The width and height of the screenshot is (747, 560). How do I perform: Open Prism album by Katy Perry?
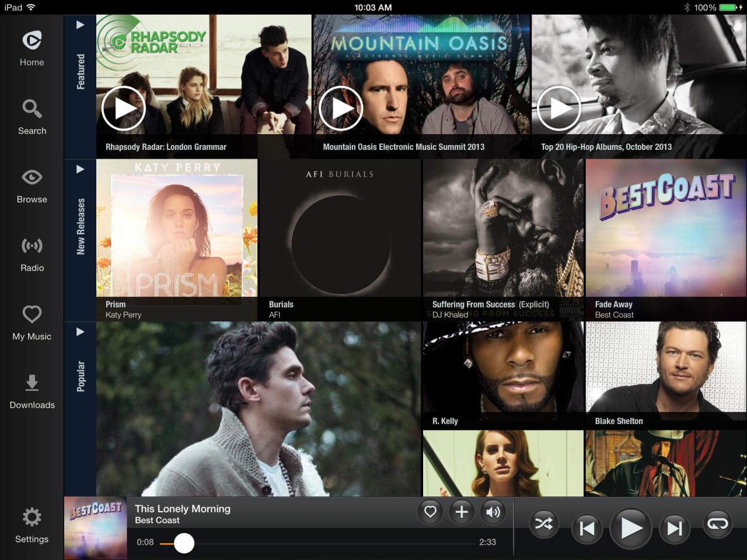pos(177,240)
